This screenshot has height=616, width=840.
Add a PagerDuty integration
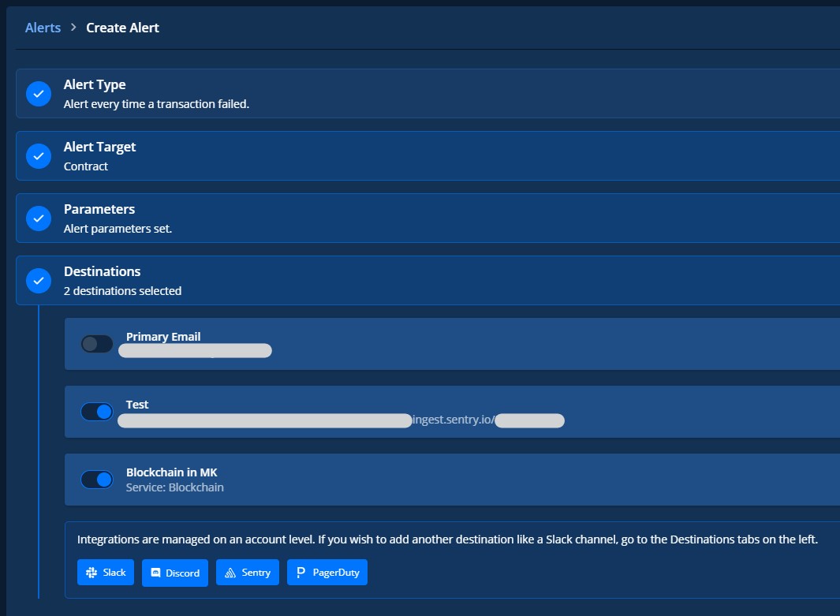(327, 573)
